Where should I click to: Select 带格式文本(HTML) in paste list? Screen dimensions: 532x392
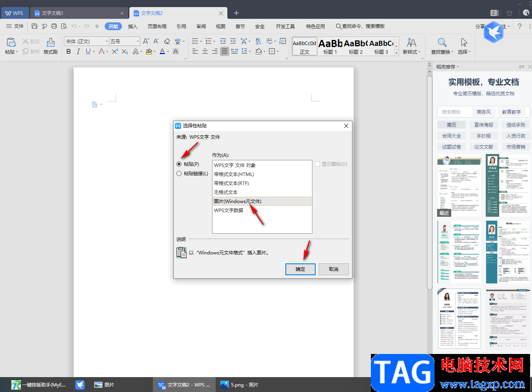pos(262,174)
